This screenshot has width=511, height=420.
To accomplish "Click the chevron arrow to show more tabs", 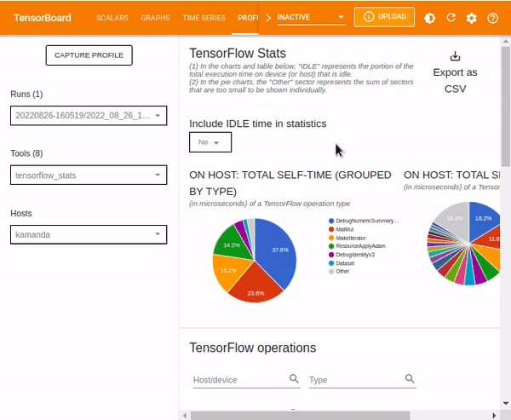I will click(x=268, y=18).
